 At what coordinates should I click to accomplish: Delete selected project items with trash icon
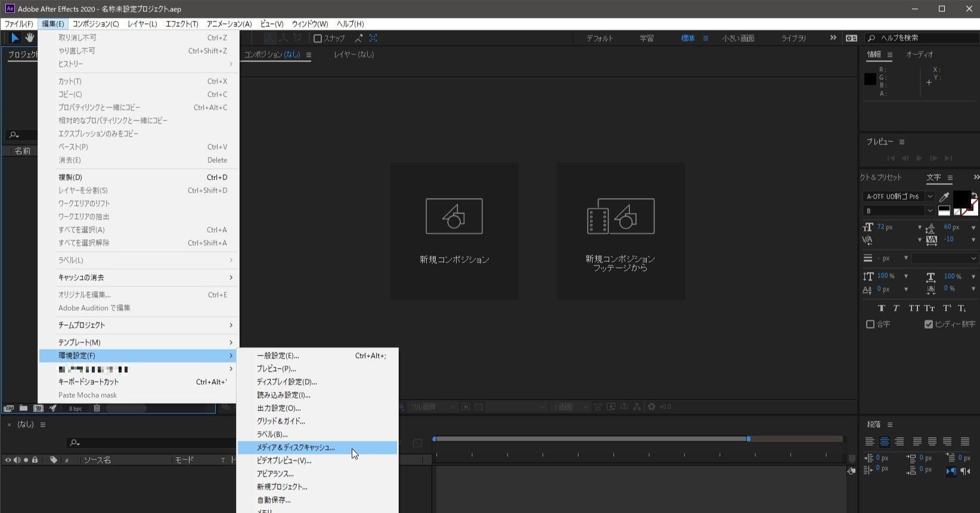(97, 408)
